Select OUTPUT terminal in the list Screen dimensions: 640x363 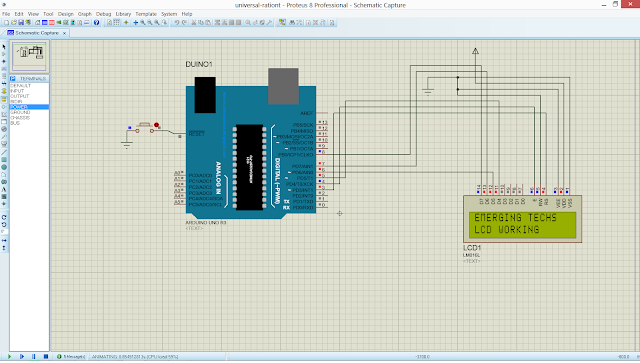[x=20, y=96]
